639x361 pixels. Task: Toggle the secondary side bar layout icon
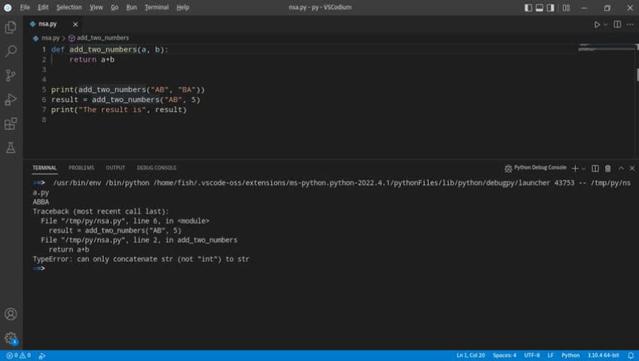(x=551, y=8)
